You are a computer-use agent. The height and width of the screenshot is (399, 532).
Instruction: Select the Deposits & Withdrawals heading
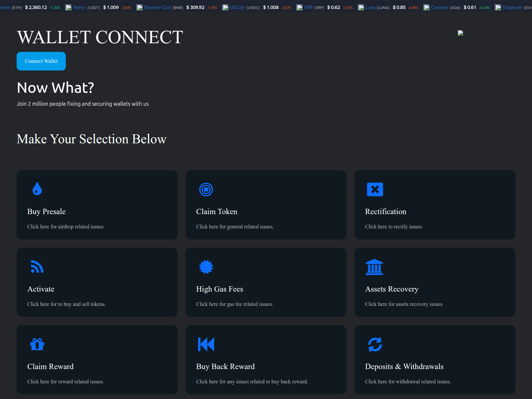point(404,366)
